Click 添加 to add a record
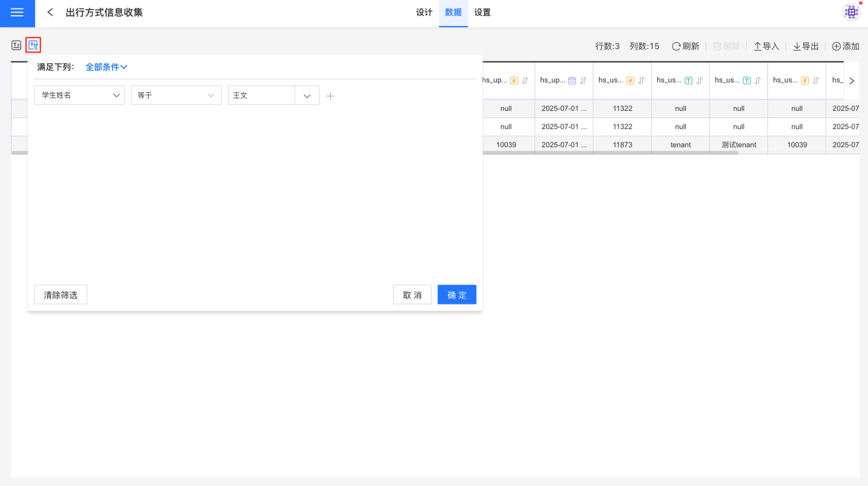The width and height of the screenshot is (868, 486). [x=845, y=46]
